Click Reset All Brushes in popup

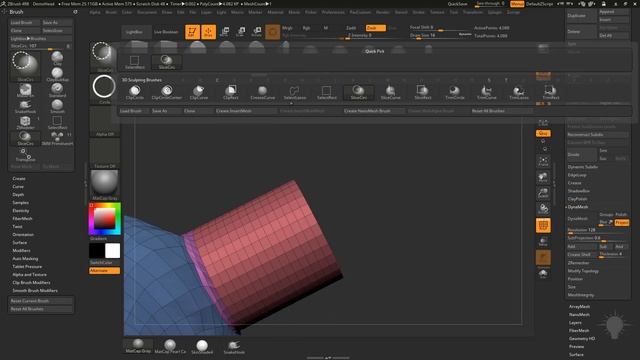pos(502,111)
